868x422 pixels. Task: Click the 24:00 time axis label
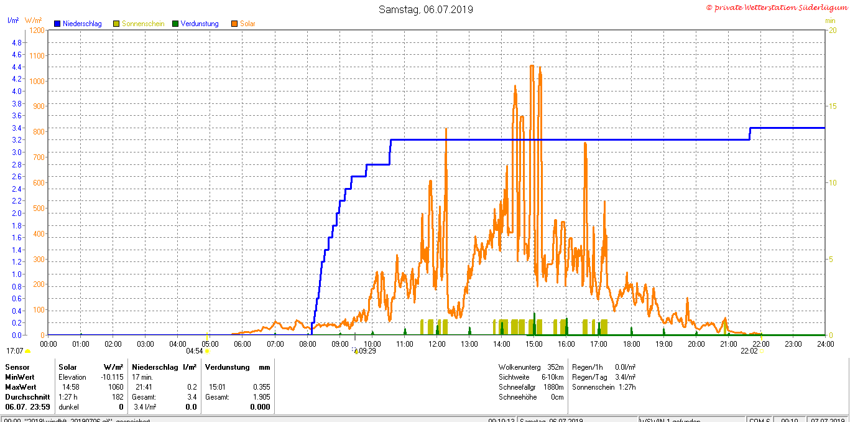coord(825,344)
